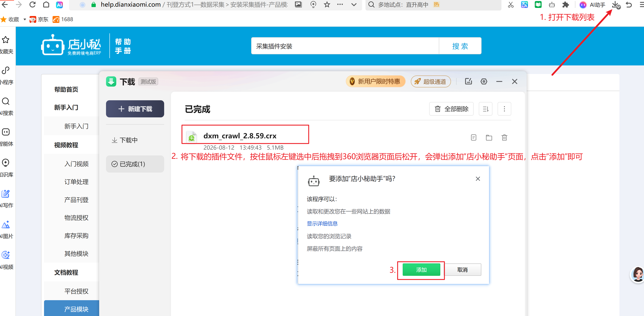Click the scissors screenshot icon
The image size is (644, 316).
[x=510, y=4]
